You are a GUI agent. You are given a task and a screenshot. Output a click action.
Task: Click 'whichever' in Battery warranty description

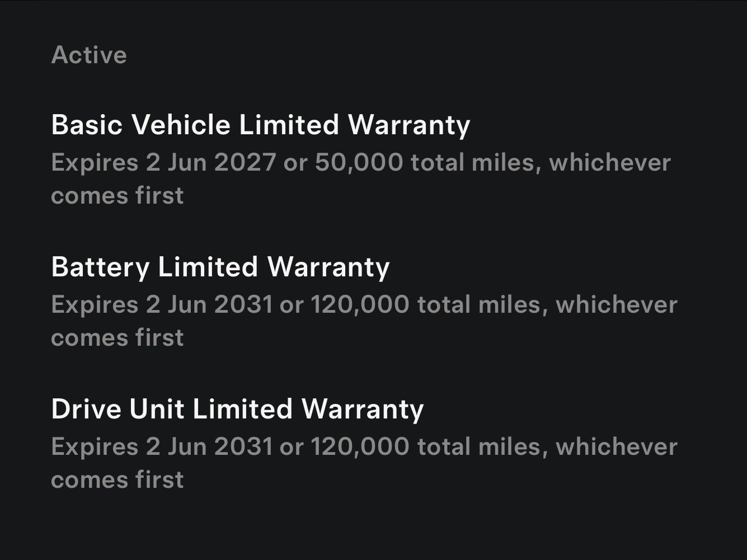(616, 305)
